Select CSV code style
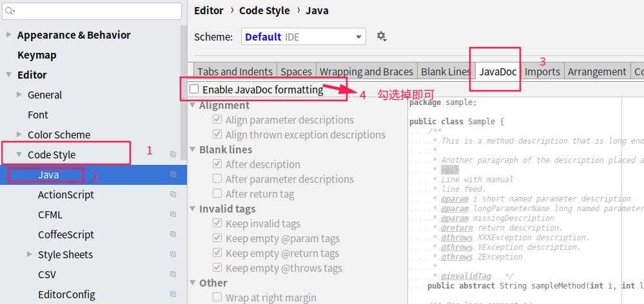 tap(47, 274)
